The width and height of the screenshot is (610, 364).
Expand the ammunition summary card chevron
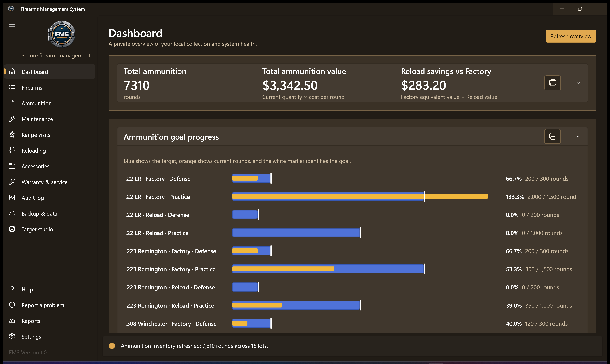pos(578,83)
